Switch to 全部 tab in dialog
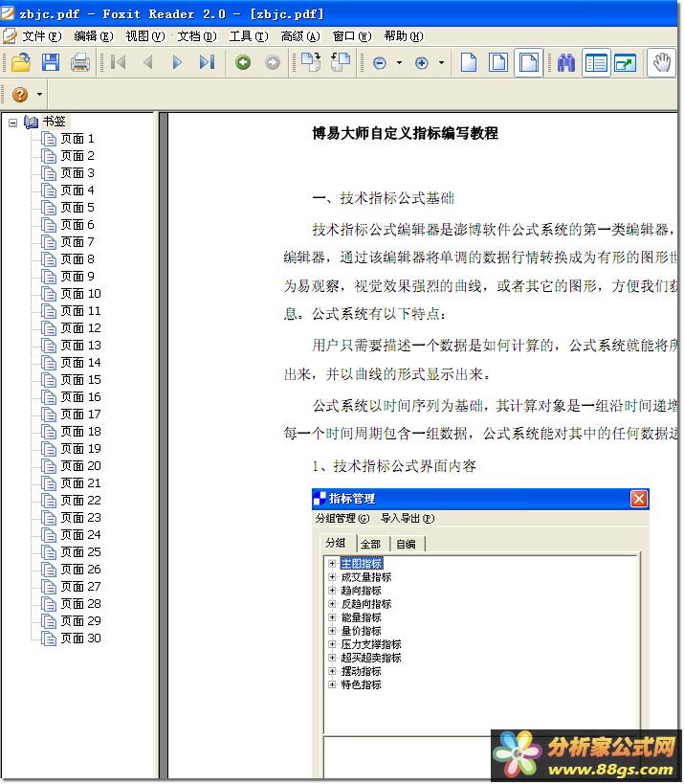 click(x=371, y=544)
